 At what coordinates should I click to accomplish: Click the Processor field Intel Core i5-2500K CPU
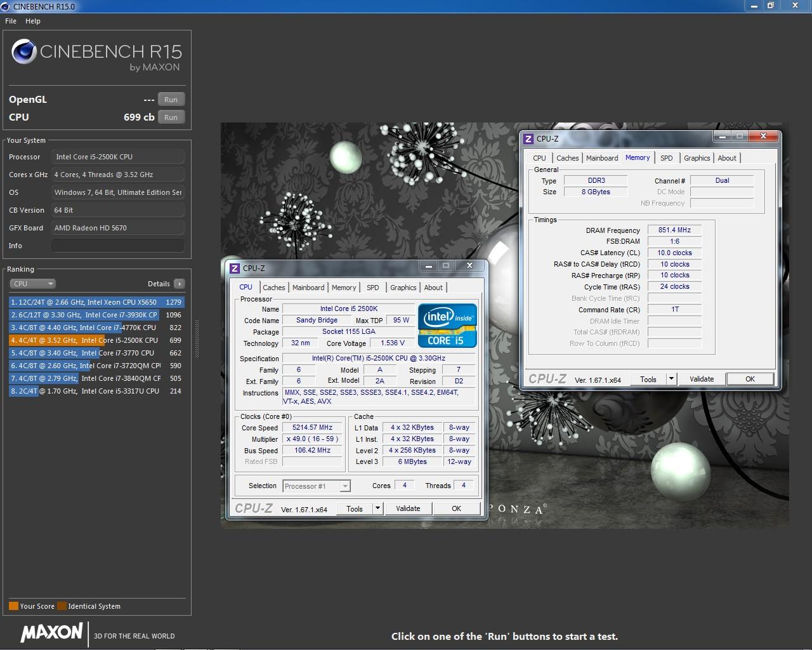(118, 157)
